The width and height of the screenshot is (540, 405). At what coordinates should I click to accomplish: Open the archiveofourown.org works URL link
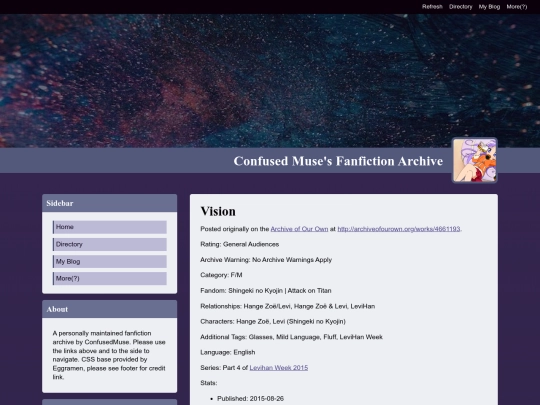tap(398, 229)
